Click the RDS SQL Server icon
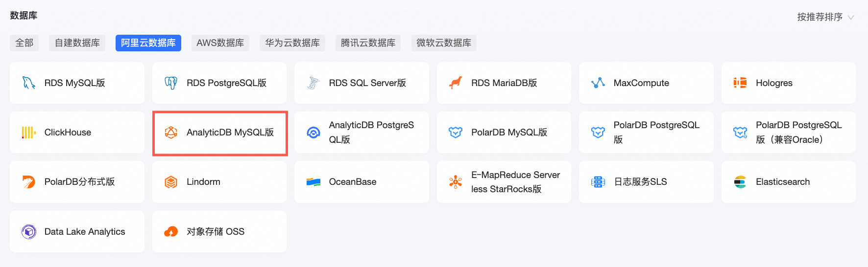Screen dimensions: 868x267 pos(313,83)
